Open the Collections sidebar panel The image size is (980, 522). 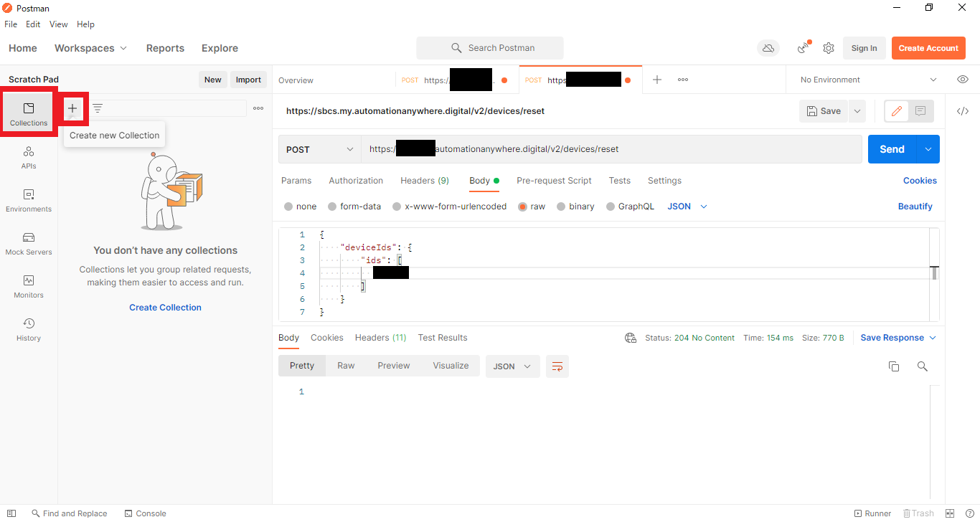(x=29, y=115)
